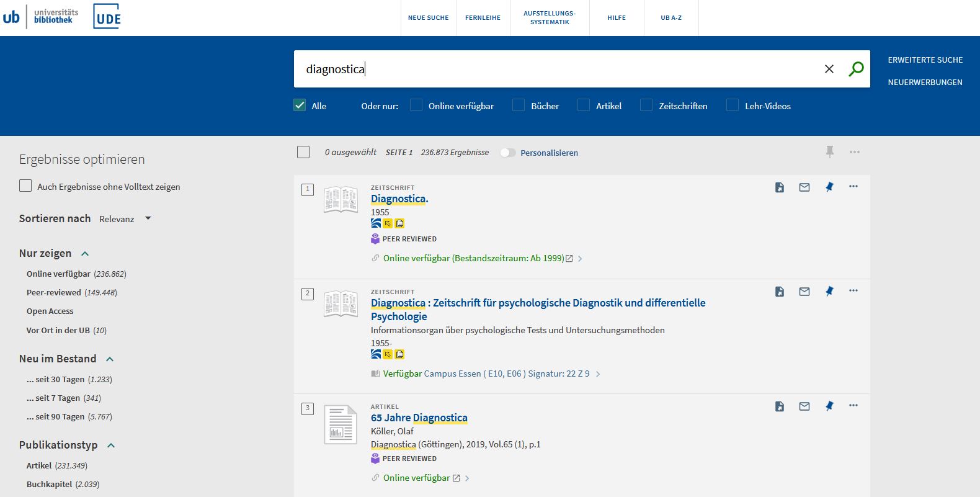Click the citation icon for result 1
980x497 pixels.
coord(780,187)
